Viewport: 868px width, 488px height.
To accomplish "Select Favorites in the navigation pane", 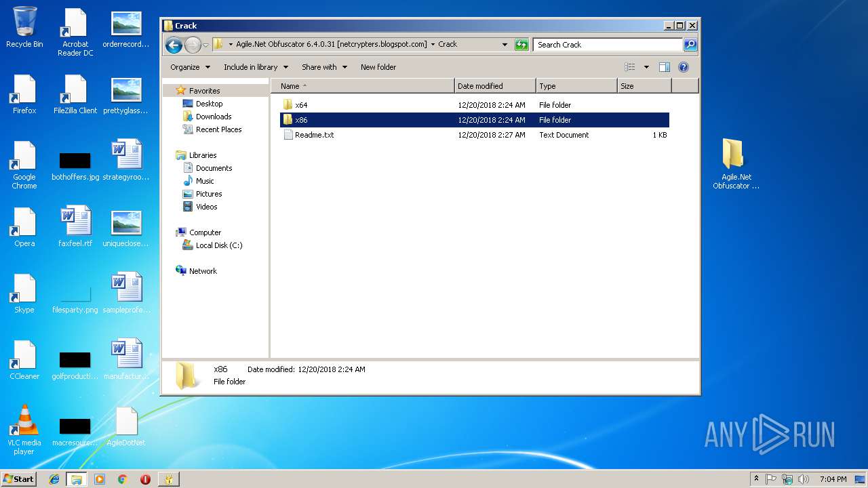I will [x=204, y=91].
